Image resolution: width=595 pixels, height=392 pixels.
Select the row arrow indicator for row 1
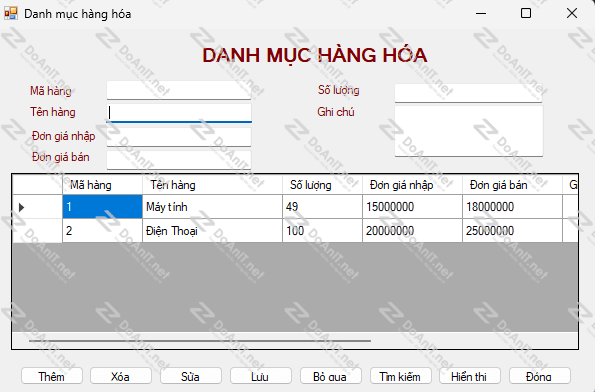[x=22, y=207]
